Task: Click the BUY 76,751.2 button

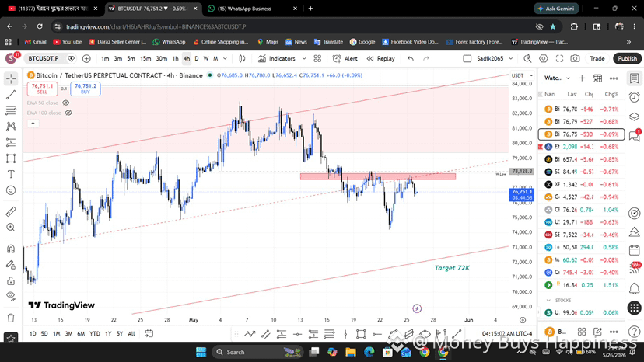Action: point(86,89)
